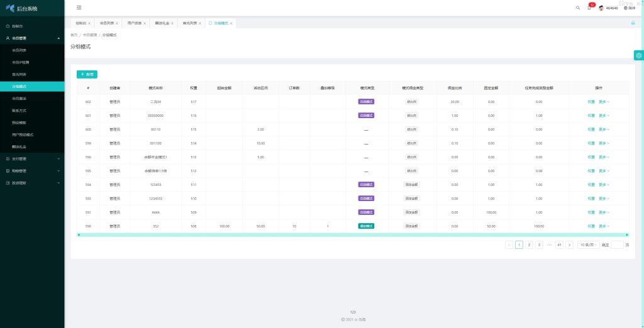Close the 会员列表 tab using its X

[117, 23]
